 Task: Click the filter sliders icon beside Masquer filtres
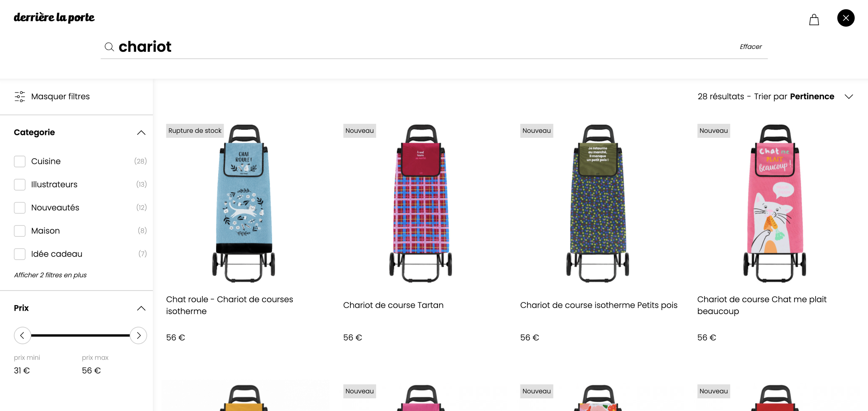pyautogui.click(x=20, y=97)
